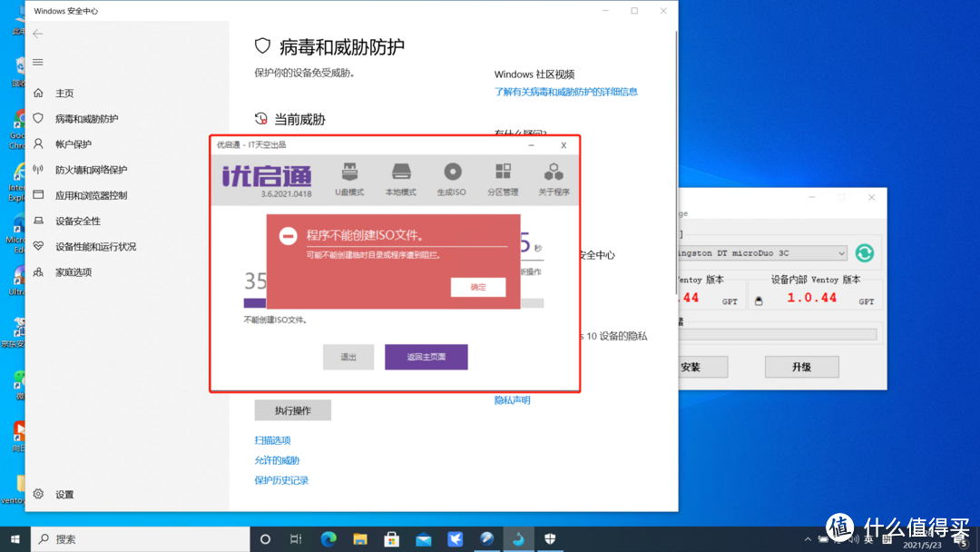Open 防火墙和网络保护 section
Image resolution: width=980 pixels, height=552 pixels.
tap(89, 169)
